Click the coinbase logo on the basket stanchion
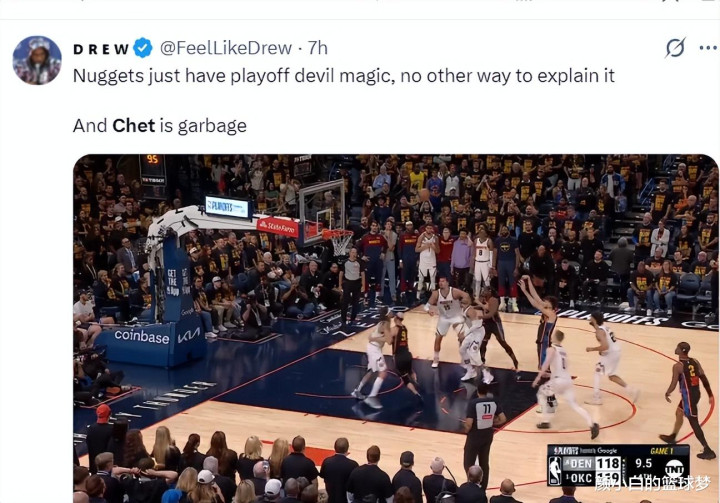The width and height of the screenshot is (720, 503). point(141,336)
